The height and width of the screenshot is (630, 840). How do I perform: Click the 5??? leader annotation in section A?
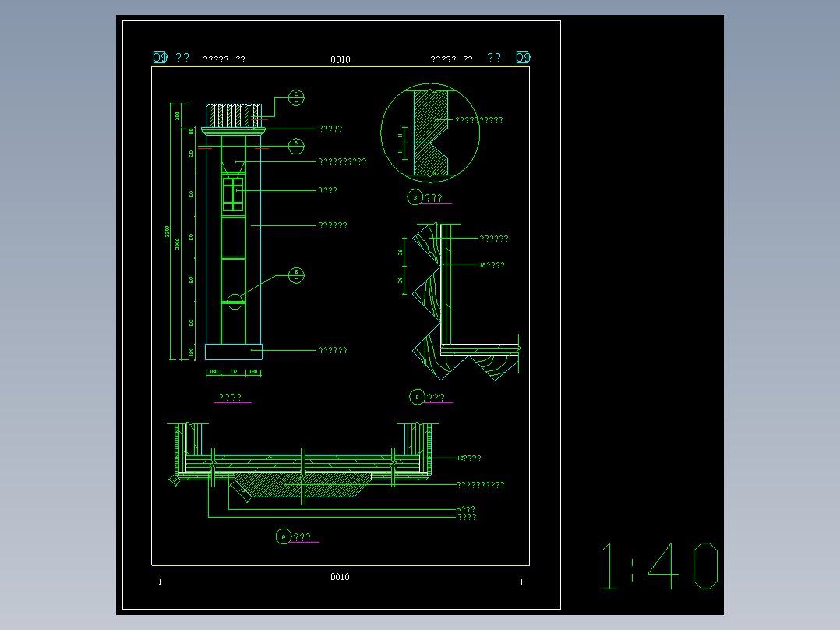click(466, 509)
